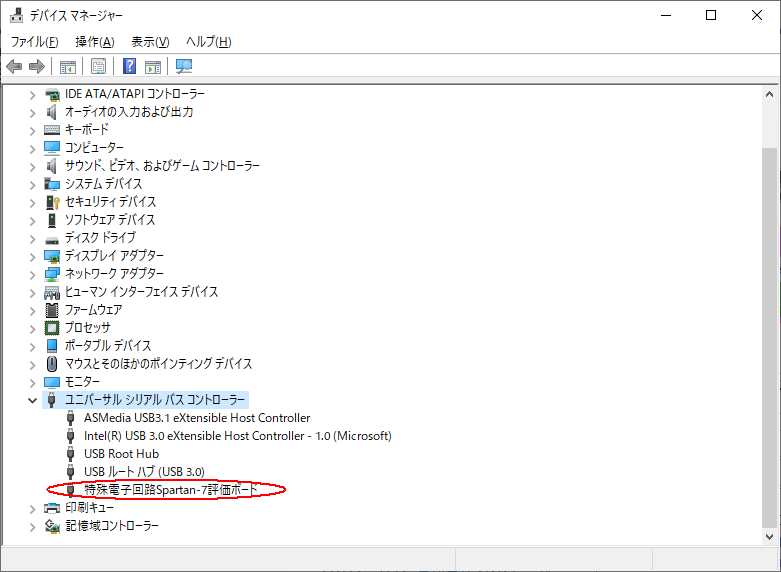Viewport: 781px width, 572px height.
Task: Click the Forward arrow toolbar icon
Action: click(37, 67)
